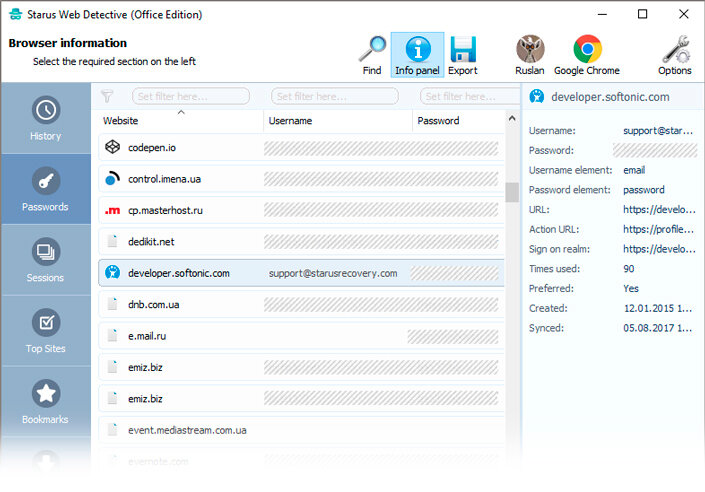Click the hidden Password value in info panel
The height and width of the screenshot is (492, 705).
click(655, 150)
